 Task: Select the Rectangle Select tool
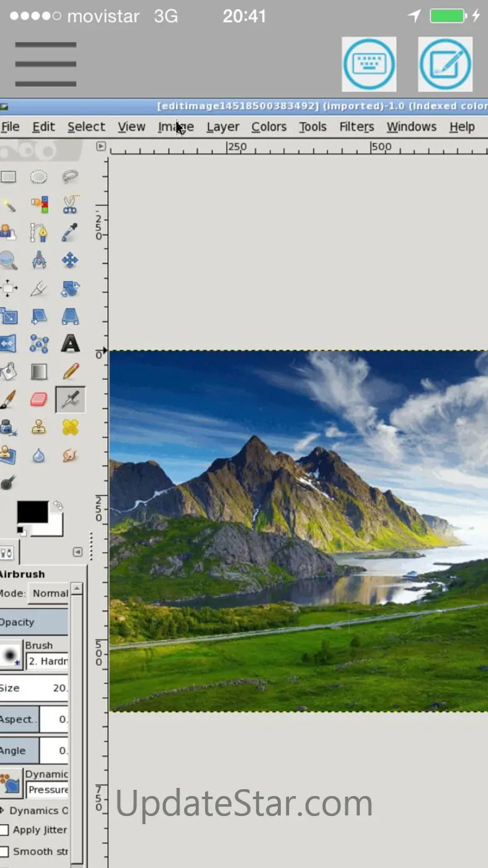click(x=8, y=177)
